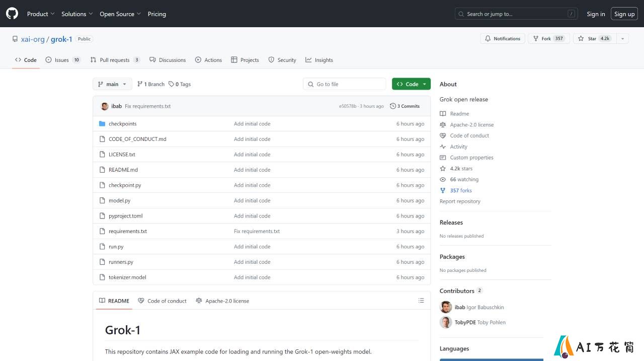View the 0 Tags link
The height and width of the screenshot is (361, 644).
tap(180, 84)
